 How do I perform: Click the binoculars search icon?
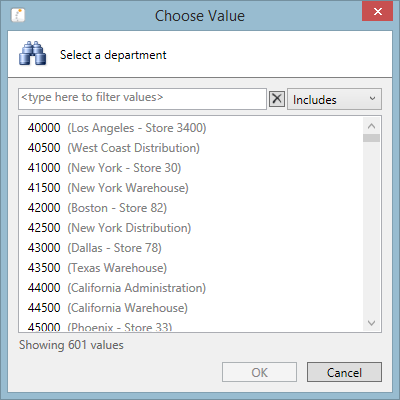pos(32,53)
